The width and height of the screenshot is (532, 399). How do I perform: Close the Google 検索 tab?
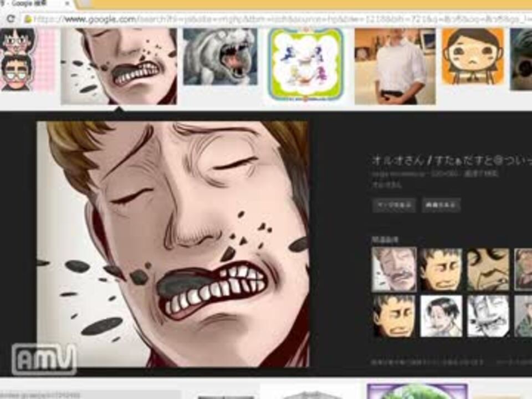[x=67, y=4]
